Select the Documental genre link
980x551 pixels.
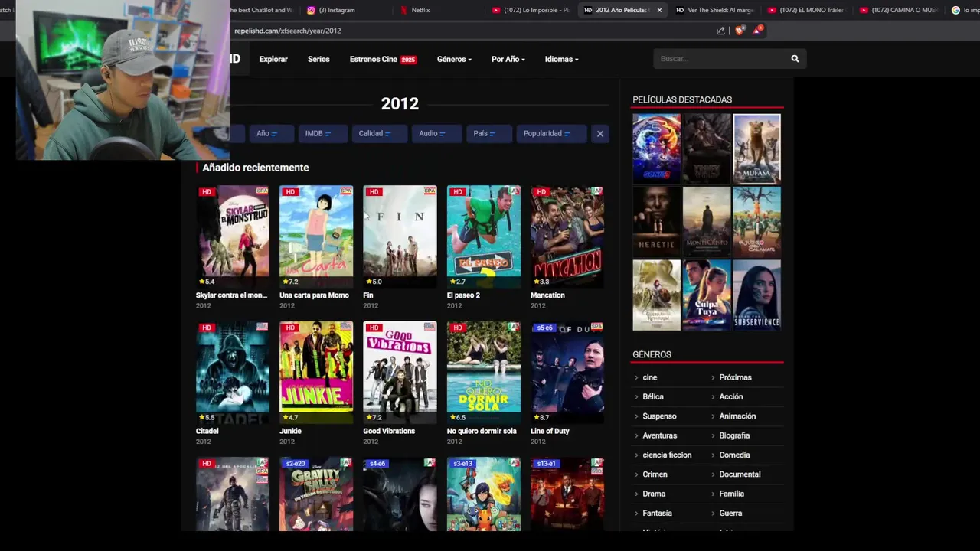coord(740,474)
